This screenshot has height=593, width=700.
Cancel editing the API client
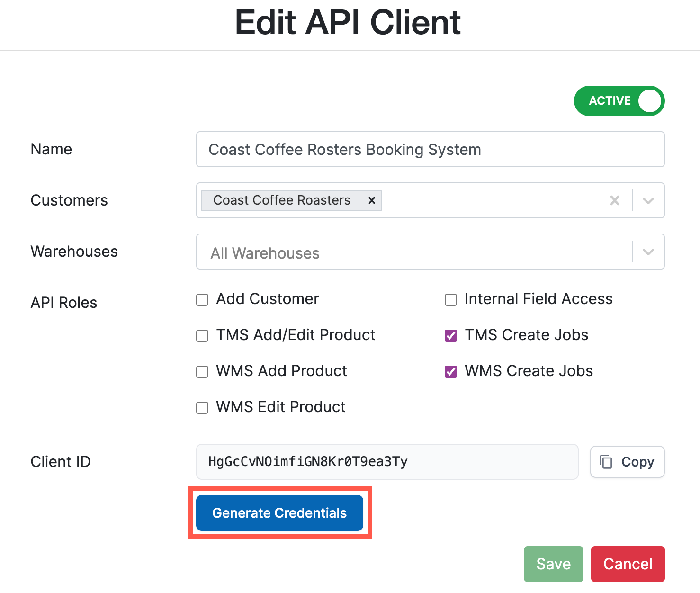point(628,564)
